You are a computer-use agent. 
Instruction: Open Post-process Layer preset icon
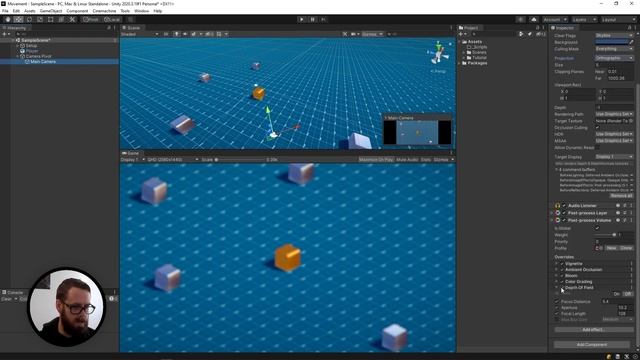[x=625, y=213]
